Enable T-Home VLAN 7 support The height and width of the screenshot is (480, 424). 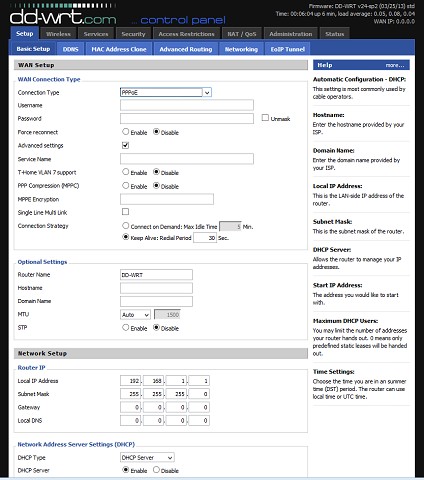[125, 172]
